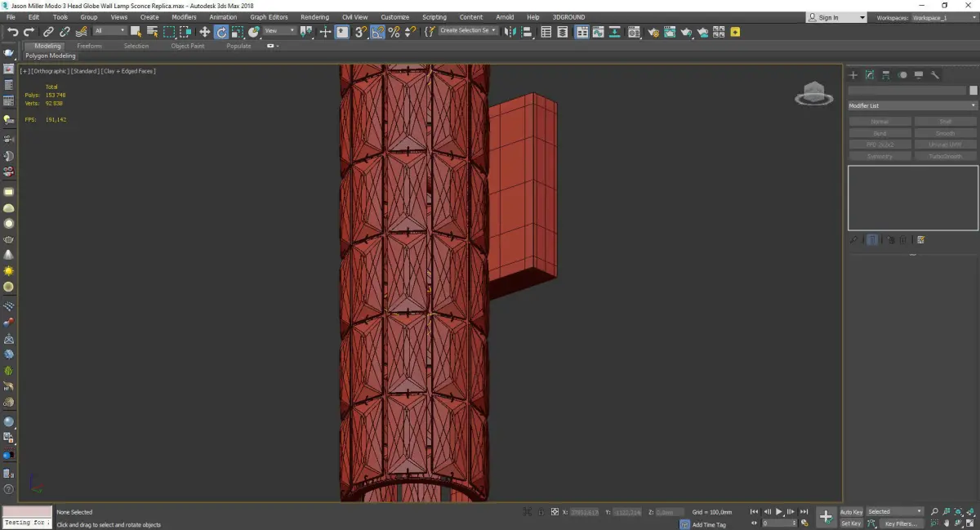Open Select by Name list icon
The width and height of the screenshot is (980, 530).
point(152,32)
